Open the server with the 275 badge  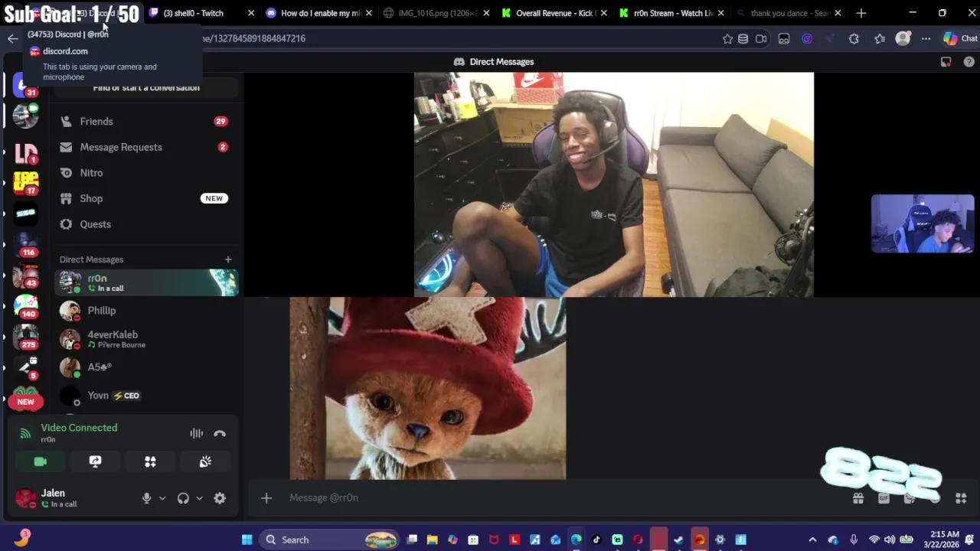click(x=26, y=337)
